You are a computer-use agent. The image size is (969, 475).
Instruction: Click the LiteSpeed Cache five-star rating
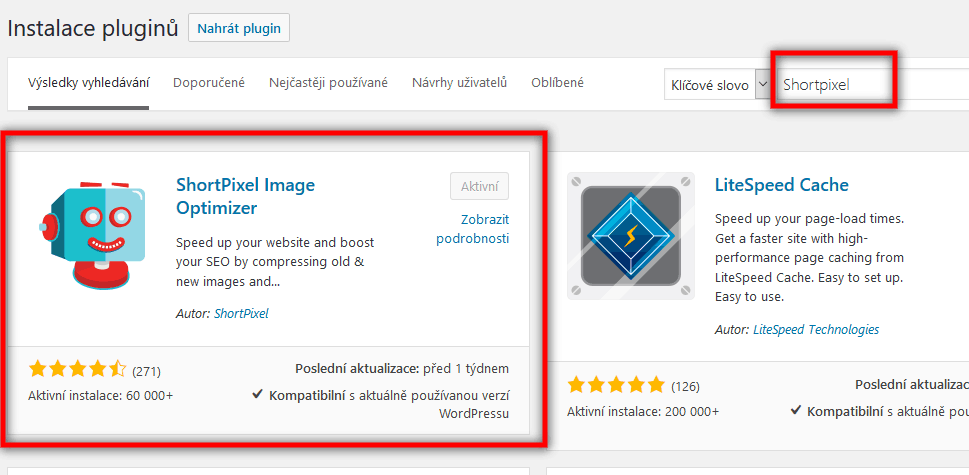(x=616, y=385)
